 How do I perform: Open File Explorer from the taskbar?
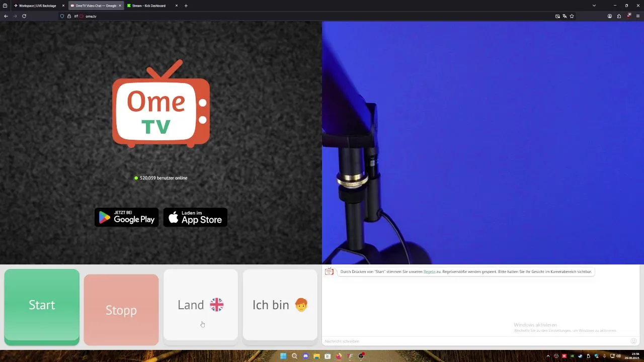coord(316,356)
